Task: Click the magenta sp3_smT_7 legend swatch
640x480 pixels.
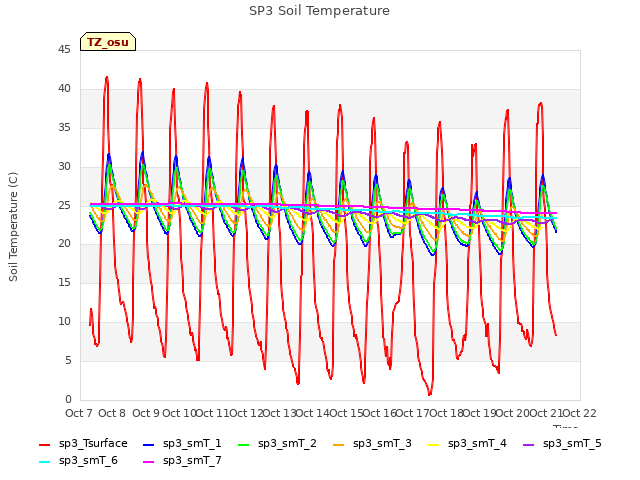Action: tap(149, 462)
